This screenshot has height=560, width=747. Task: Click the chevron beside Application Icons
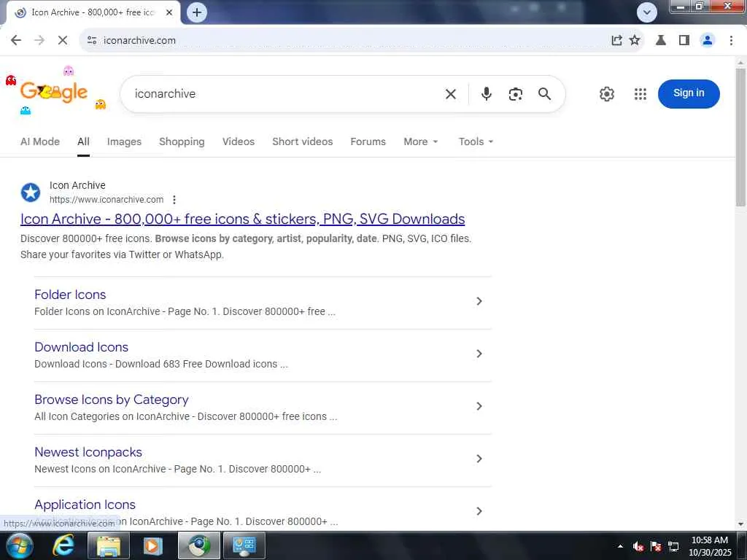coord(479,511)
